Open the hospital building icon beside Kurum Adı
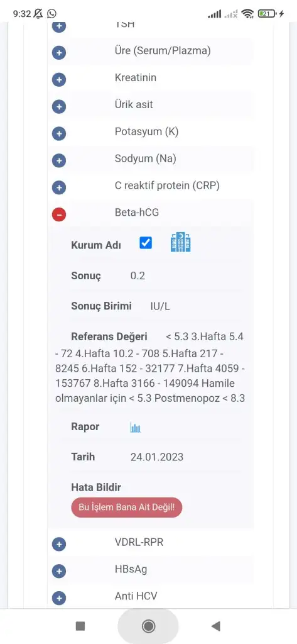This screenshot has width=297, height=644. click(180, 242)
